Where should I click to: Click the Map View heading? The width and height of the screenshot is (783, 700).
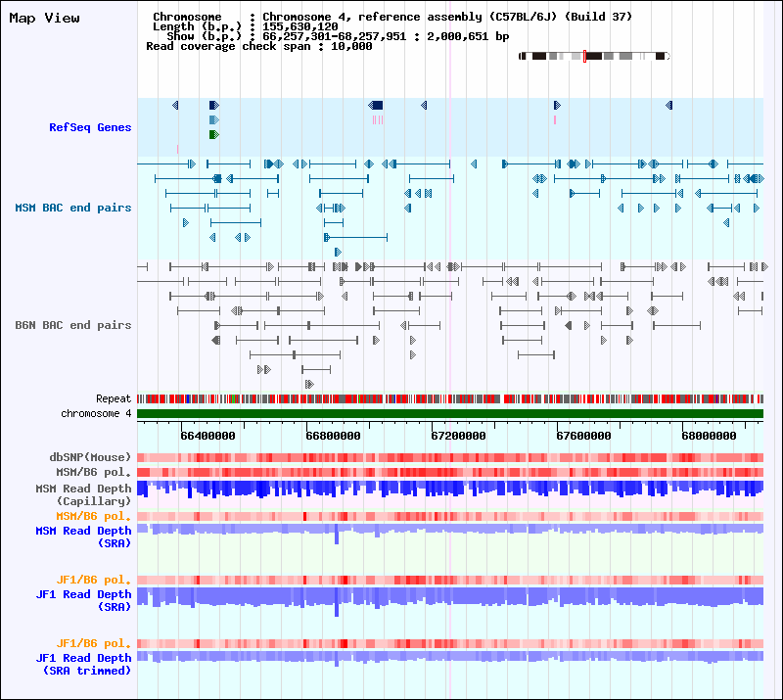(44, 18)
